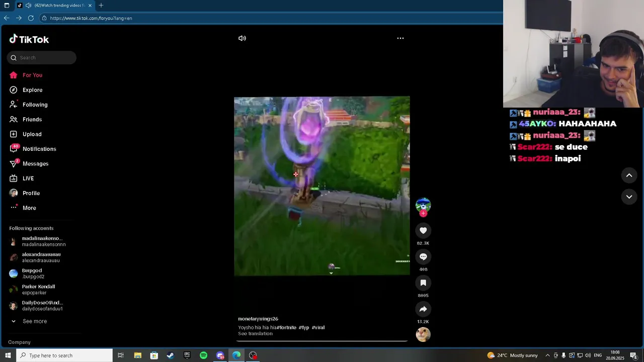The image size is (644, 362).
Task: Open the ENG language switcher
Action: click(598, 355)
